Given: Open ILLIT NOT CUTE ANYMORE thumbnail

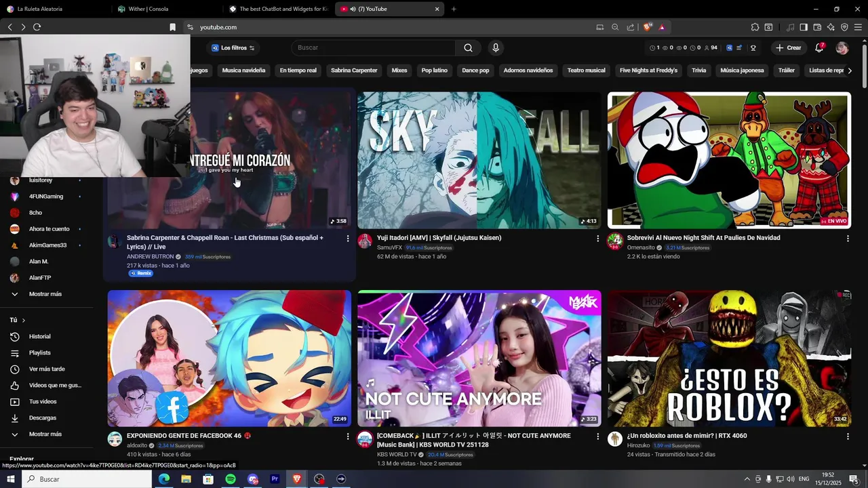Looking at the screenshot, I should click(479, 359).
